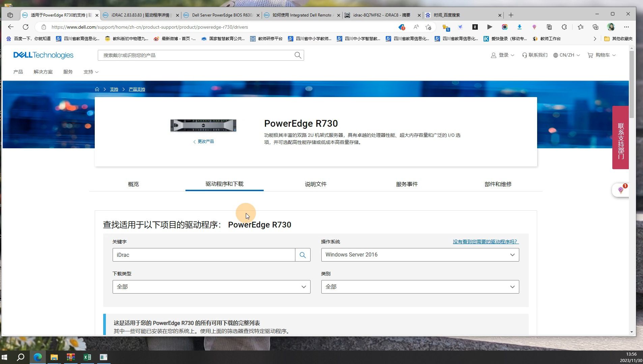Switch to the idrac-8Q7MF62 iDRAC8 tab

381,15
